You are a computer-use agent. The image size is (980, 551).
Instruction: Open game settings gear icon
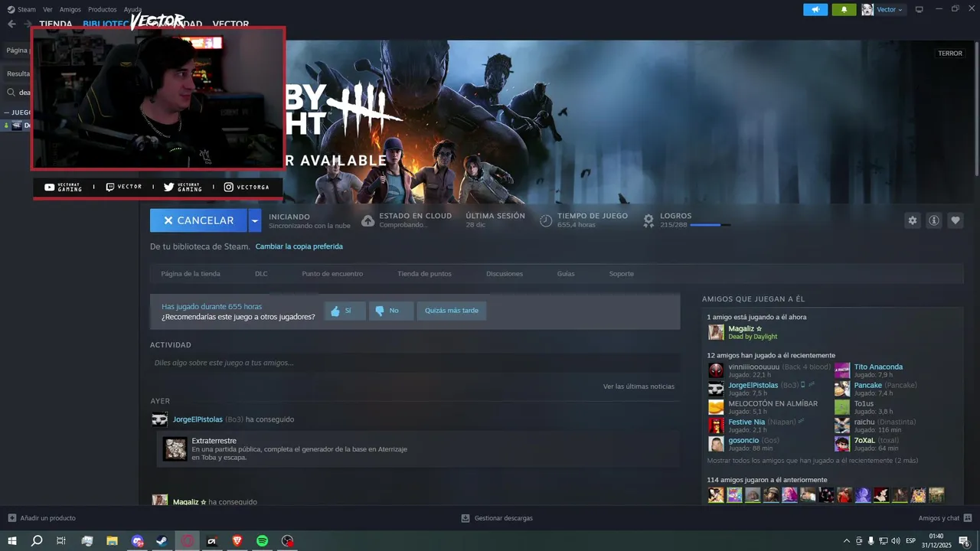912,220
